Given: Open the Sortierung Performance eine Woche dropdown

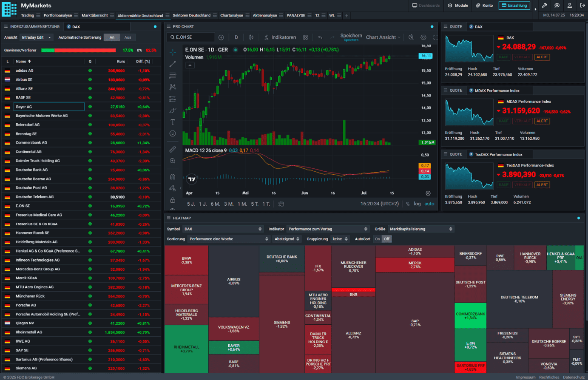Looking at the screenshot, I should 229,239.
